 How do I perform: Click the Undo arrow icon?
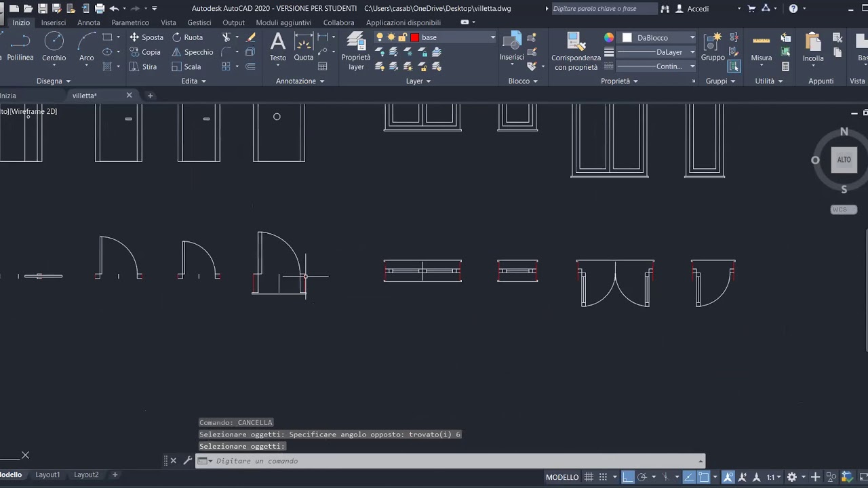tap(114, 9)
